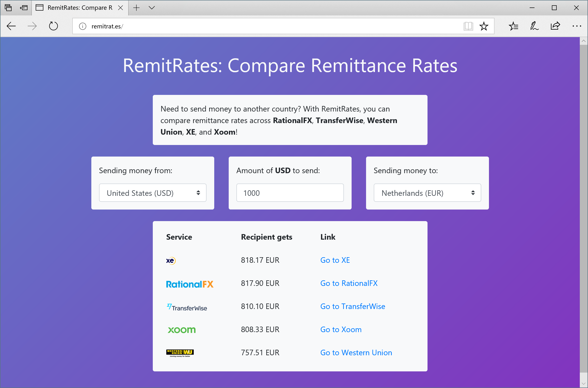The height and width of the screenshot is (388, 588).
Task: Follow the Go to XE link
Action: click(x=335, y=260)
